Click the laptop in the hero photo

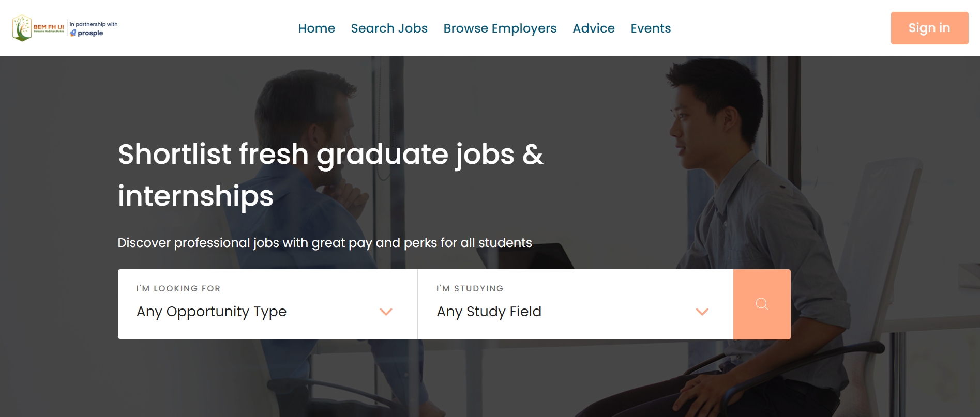pos(556,256)
